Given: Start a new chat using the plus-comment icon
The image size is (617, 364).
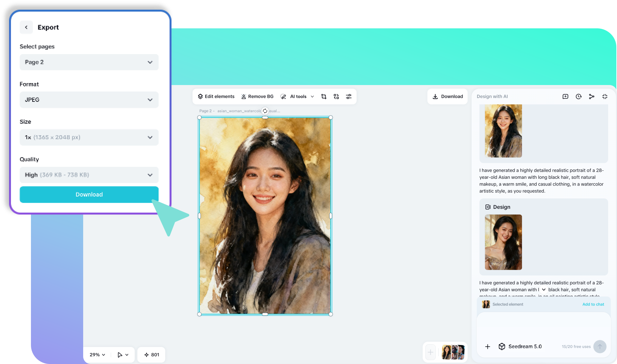Looking at the screenshot, I should click(565, 96).
